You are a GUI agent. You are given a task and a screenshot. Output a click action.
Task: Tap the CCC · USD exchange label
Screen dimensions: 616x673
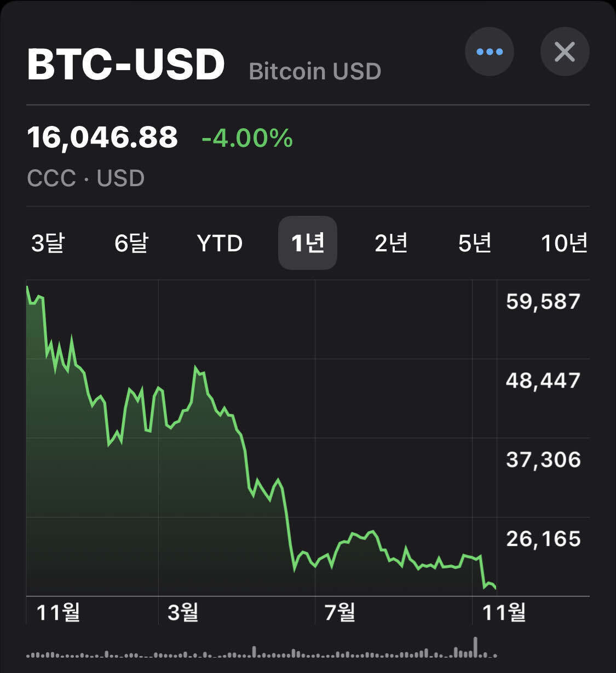86,179
